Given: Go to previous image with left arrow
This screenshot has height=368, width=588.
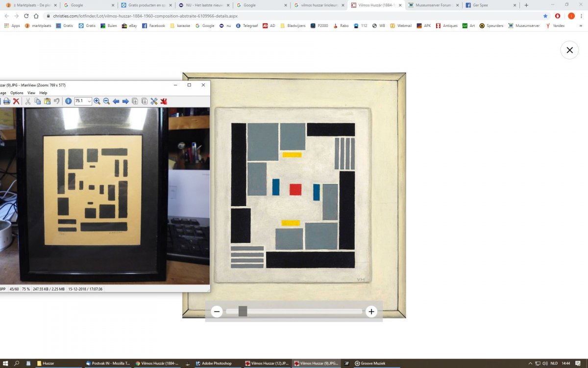Looking at the screenshot, I should tap(116, 101).
